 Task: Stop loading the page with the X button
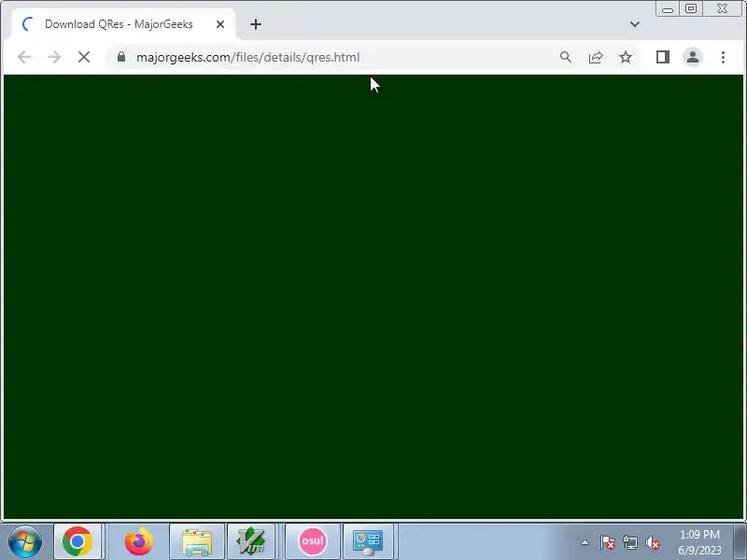point(84,57)
